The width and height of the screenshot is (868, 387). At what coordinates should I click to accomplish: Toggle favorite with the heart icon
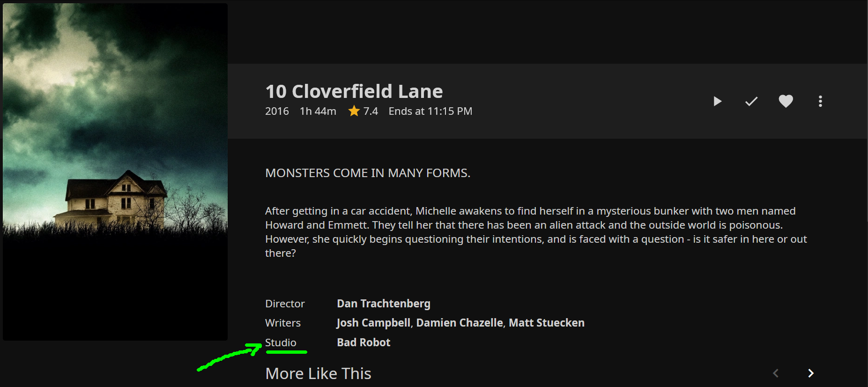pyautogui.click(x=786, y=101)
